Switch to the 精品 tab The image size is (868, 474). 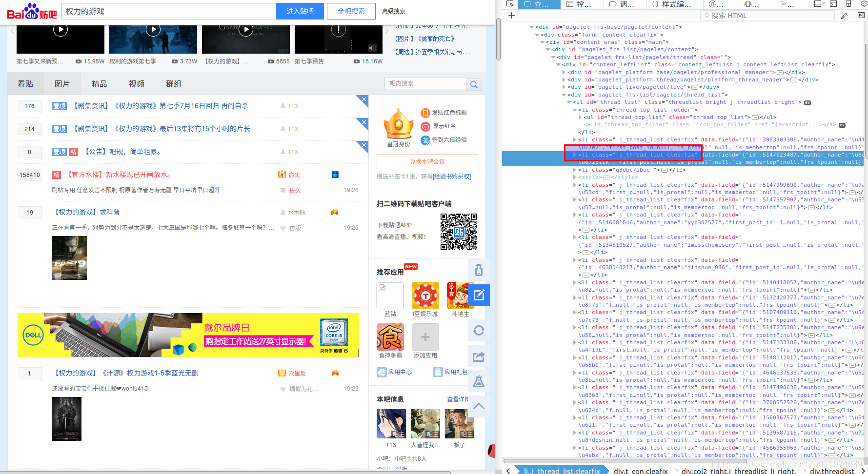click(99, 84)
